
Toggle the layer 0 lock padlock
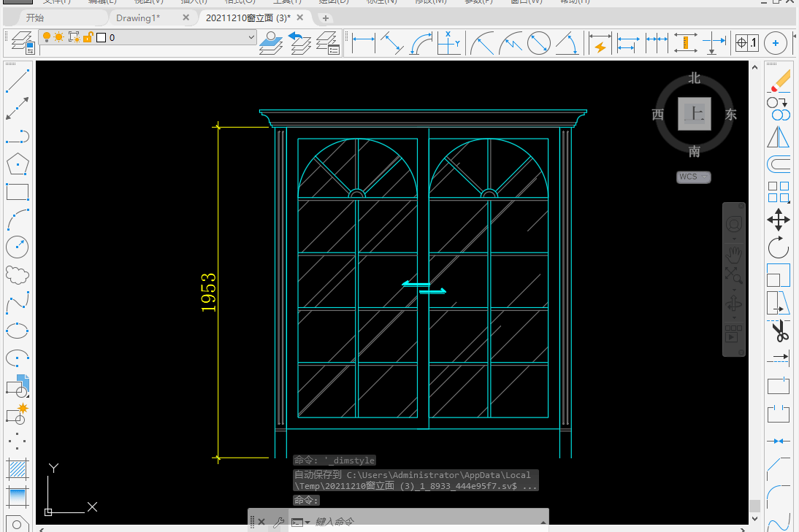point(87,37)
